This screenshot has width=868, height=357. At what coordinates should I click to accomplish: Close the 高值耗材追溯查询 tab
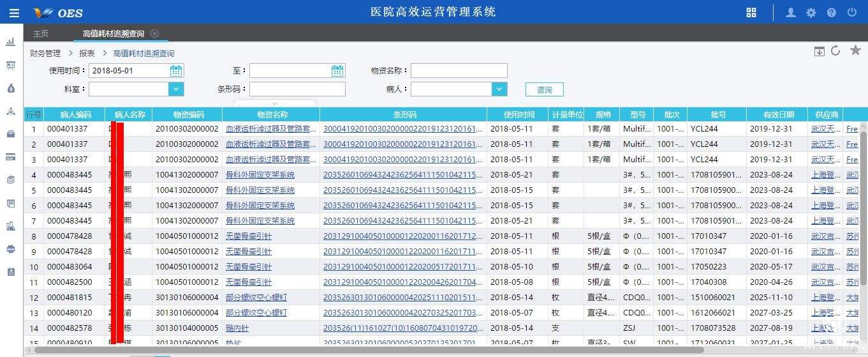pos(155,33)
